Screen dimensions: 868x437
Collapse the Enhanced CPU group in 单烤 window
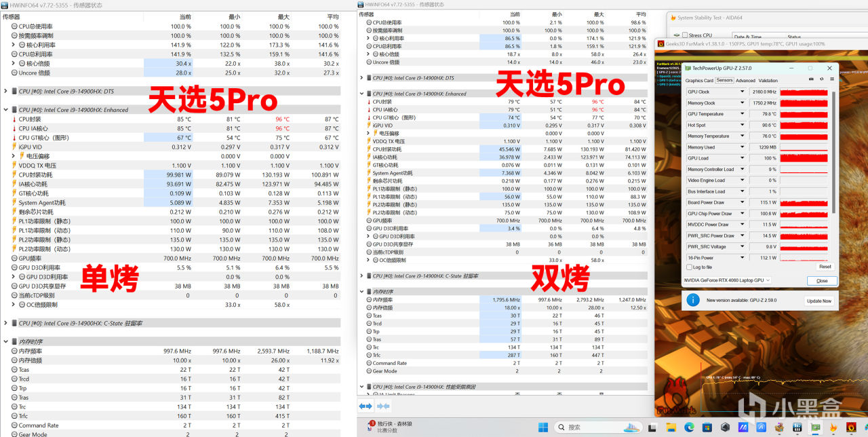(6, 110)
